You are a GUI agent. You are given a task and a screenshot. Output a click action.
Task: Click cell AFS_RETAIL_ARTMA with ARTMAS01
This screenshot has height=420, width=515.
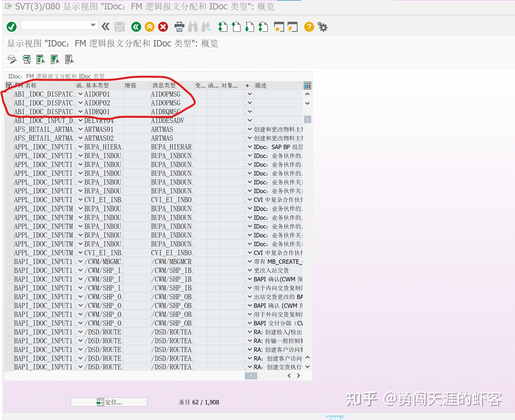tap(44, 129)
